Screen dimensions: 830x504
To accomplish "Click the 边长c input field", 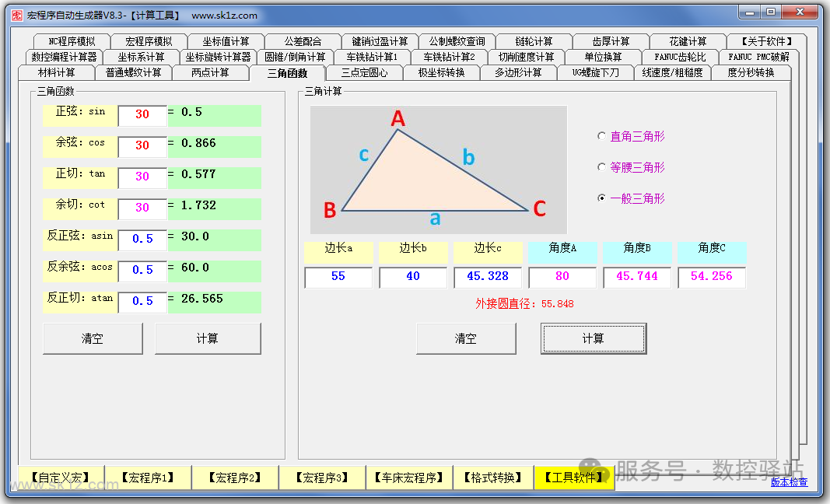I will (488, 278).
